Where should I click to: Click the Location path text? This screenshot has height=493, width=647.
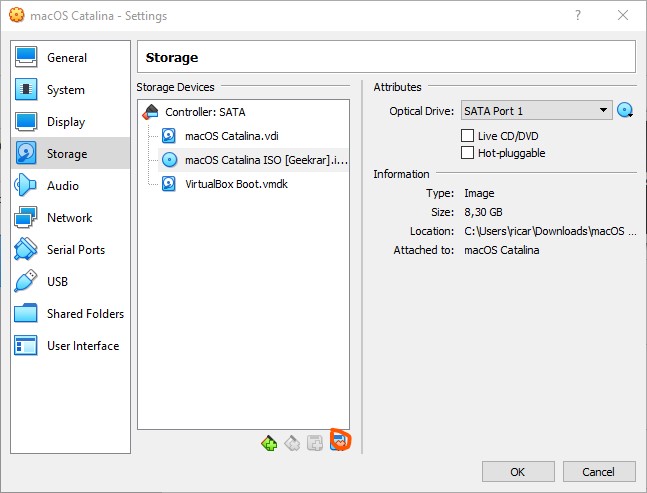pyautogui.click(x=550, y=231)
